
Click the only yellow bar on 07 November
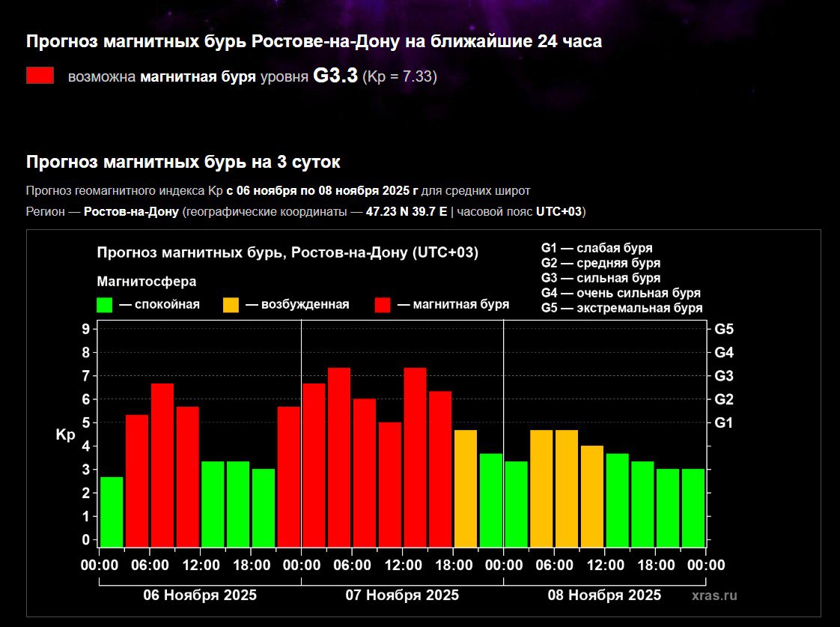point(466,488)
